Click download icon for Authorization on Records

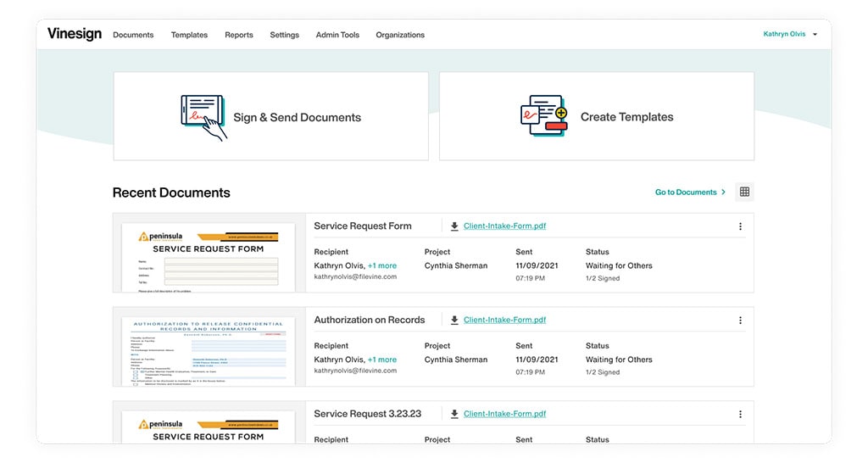[x=454, y=321]
